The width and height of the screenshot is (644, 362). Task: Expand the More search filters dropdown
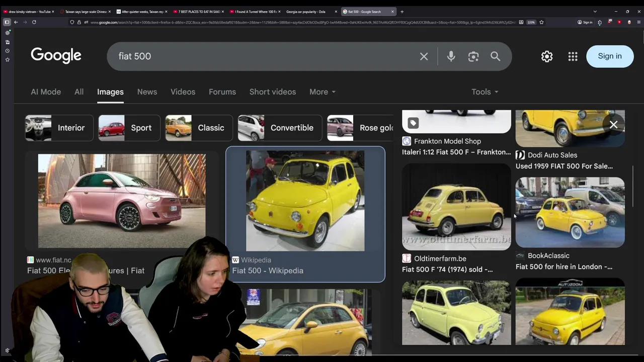tap(322, 92)
